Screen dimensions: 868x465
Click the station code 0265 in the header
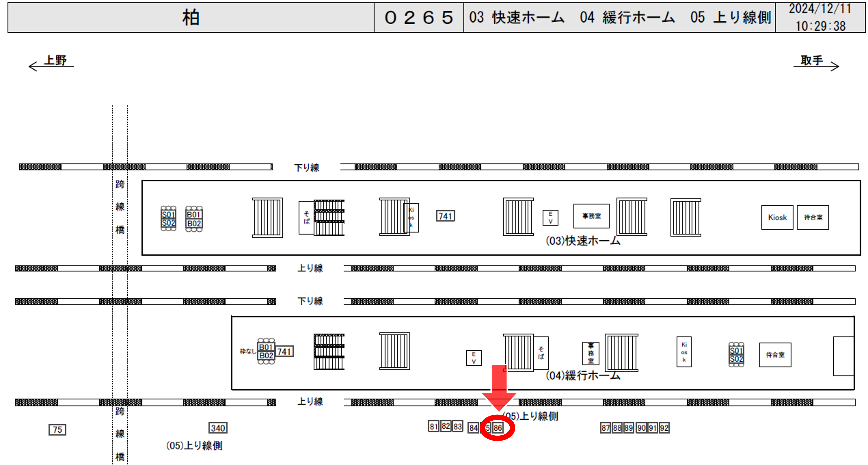pyautogui.click(x=418, y=18)
